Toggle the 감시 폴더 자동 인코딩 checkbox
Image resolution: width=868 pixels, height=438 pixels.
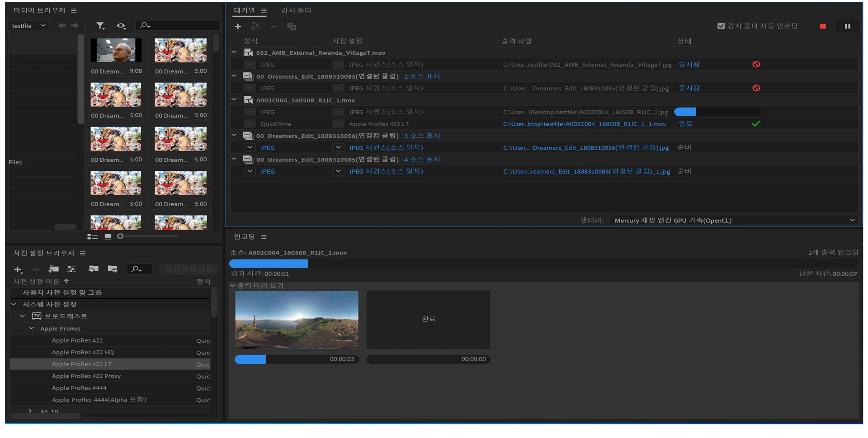(x=721, y=26)
